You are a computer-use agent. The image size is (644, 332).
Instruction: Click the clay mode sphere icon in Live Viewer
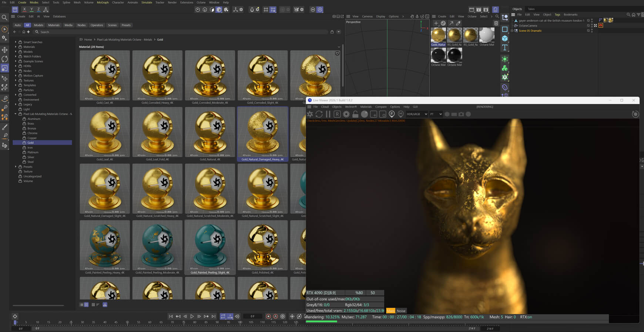coord(365,114)
